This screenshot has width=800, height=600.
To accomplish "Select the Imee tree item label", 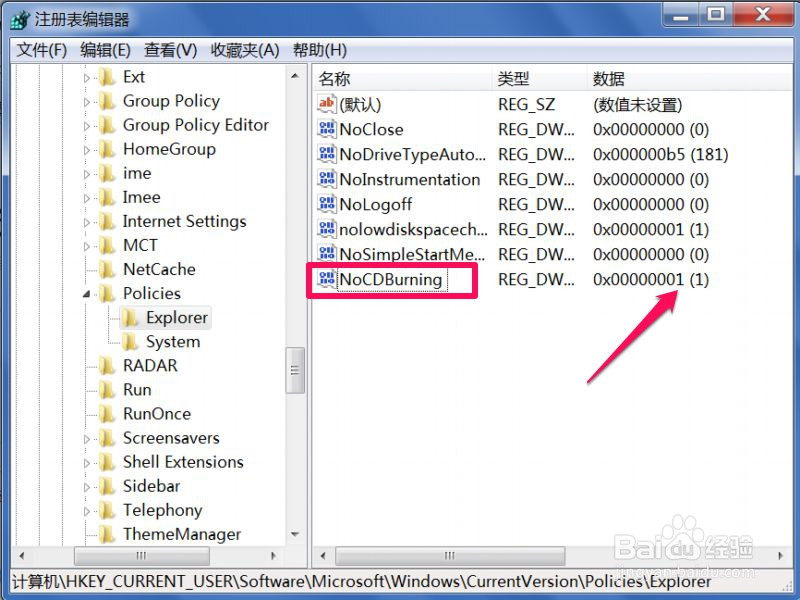I will coord(141,197).
